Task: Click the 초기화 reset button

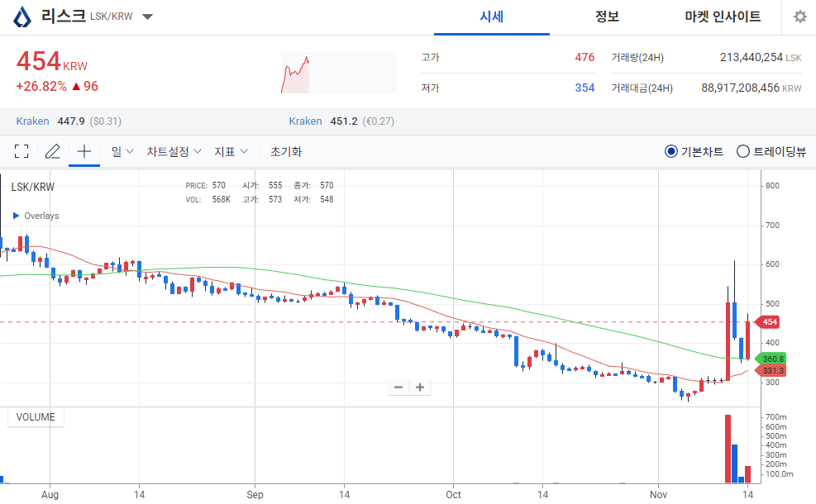Action: point(285,151)
